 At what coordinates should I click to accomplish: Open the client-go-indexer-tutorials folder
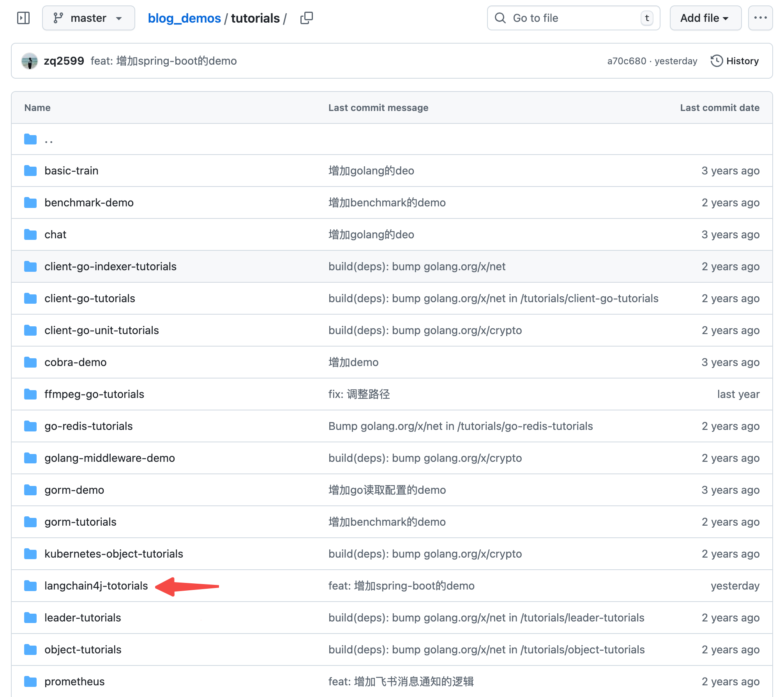coord(110,266)
